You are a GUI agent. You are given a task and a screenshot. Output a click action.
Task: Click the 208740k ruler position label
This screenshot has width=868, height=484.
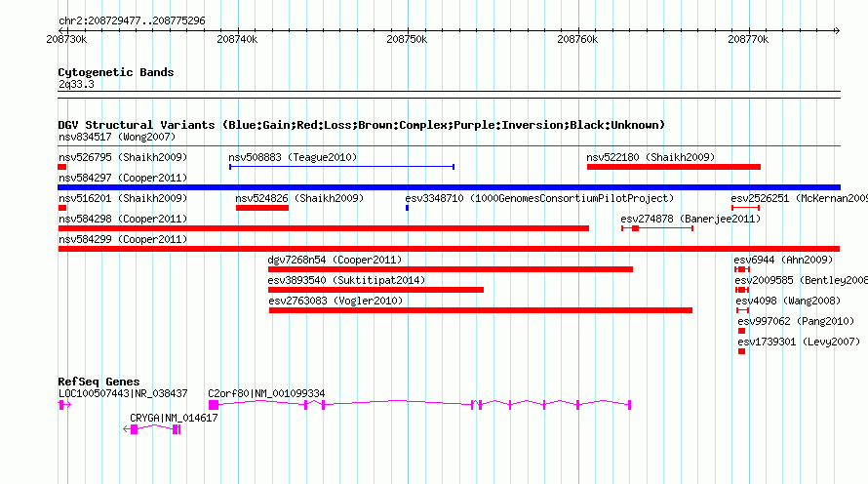click(237, 39)
